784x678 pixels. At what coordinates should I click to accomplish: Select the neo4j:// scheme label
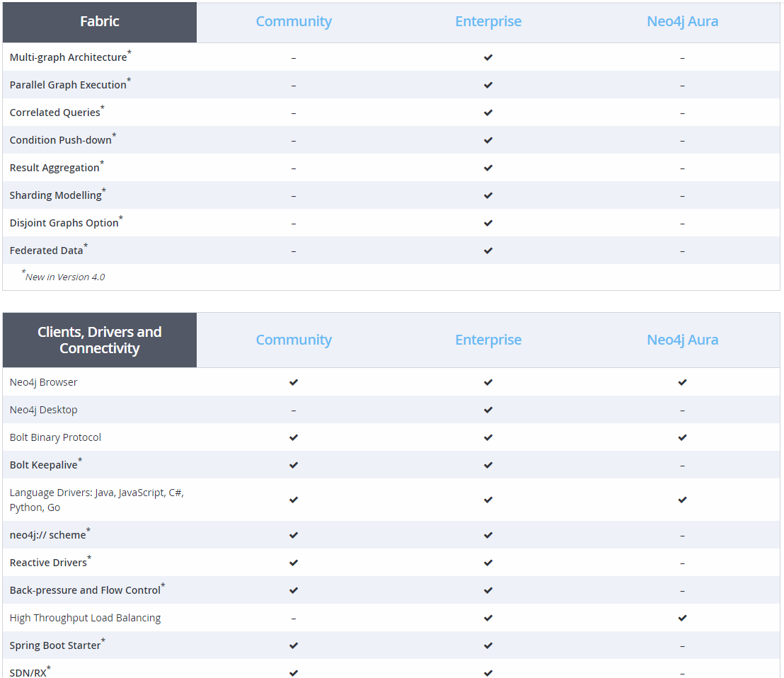(x=50, y=534)
